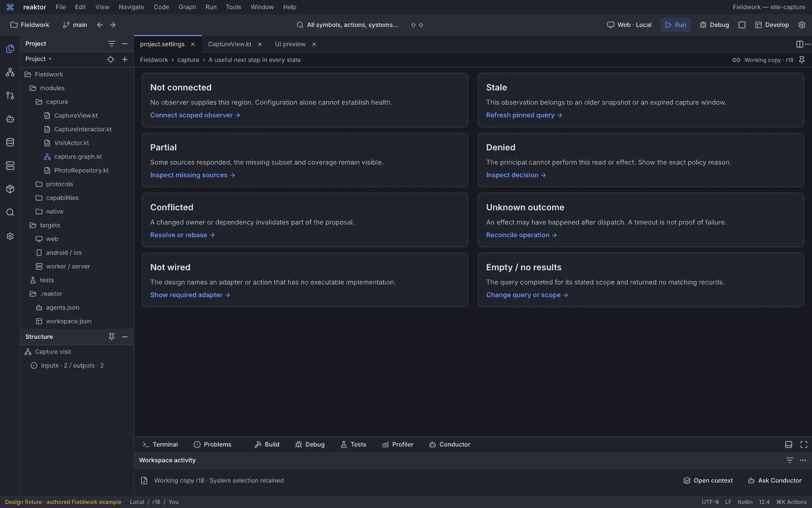This screenshot has height=508, width=812.
Task: Minimize the Structure panel
Action: pos(125,337)
